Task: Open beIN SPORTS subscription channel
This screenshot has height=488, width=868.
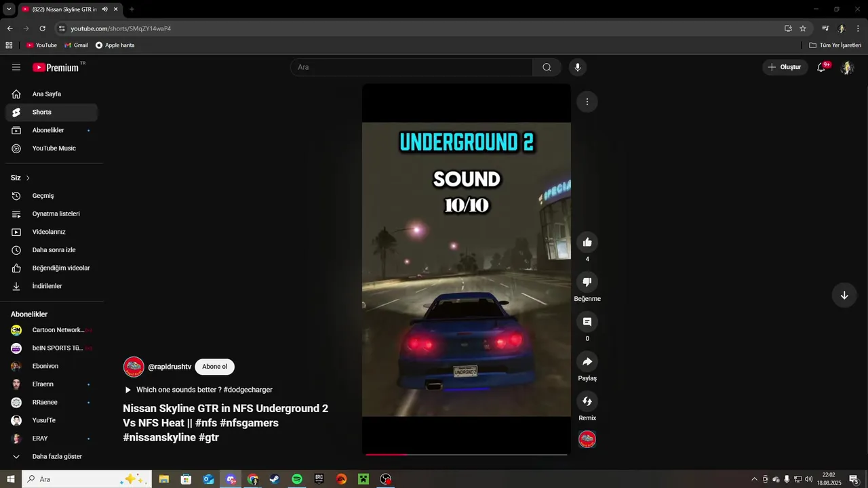Action: click(52, 348)
